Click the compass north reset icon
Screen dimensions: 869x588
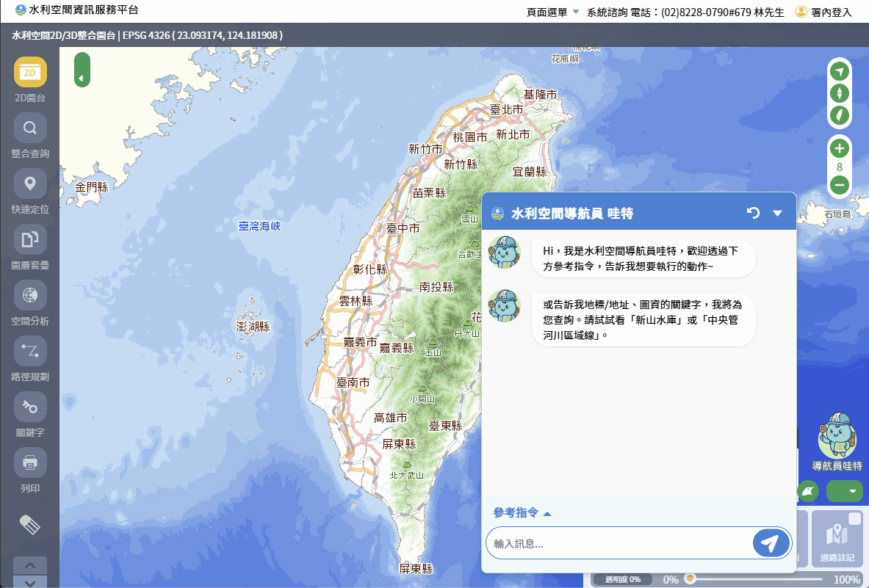839,93
